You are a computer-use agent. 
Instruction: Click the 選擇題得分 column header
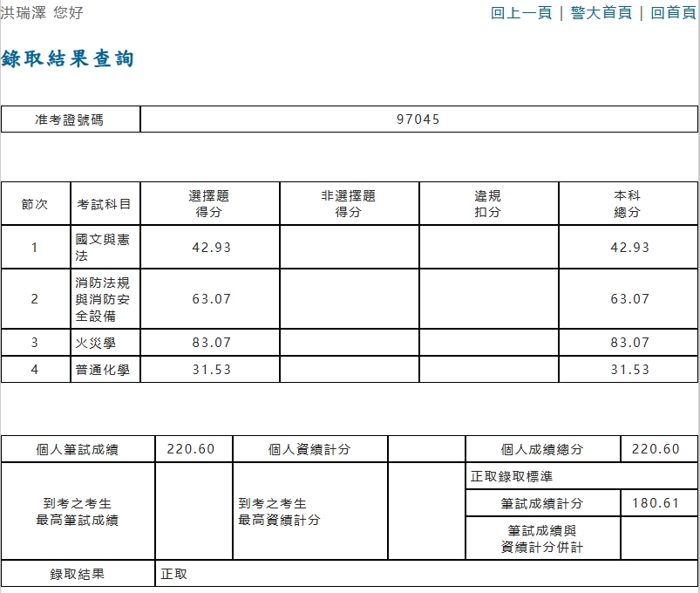pos(210,202)
